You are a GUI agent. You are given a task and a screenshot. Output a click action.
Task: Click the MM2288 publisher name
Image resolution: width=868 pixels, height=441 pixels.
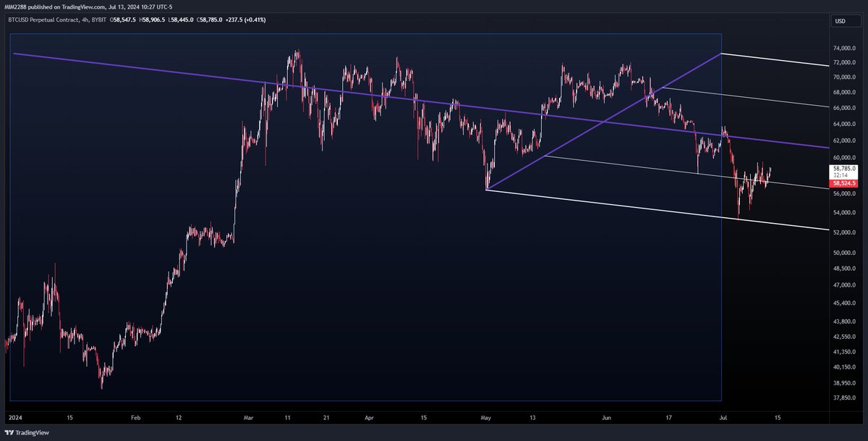click(16, 7)
